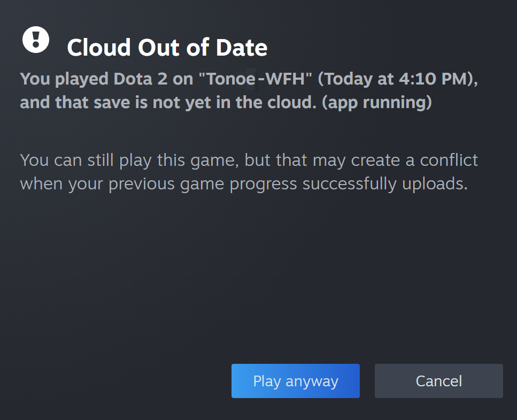517x420 pixels.
Task: Click the (app running) status text
Action: (376, 102)
